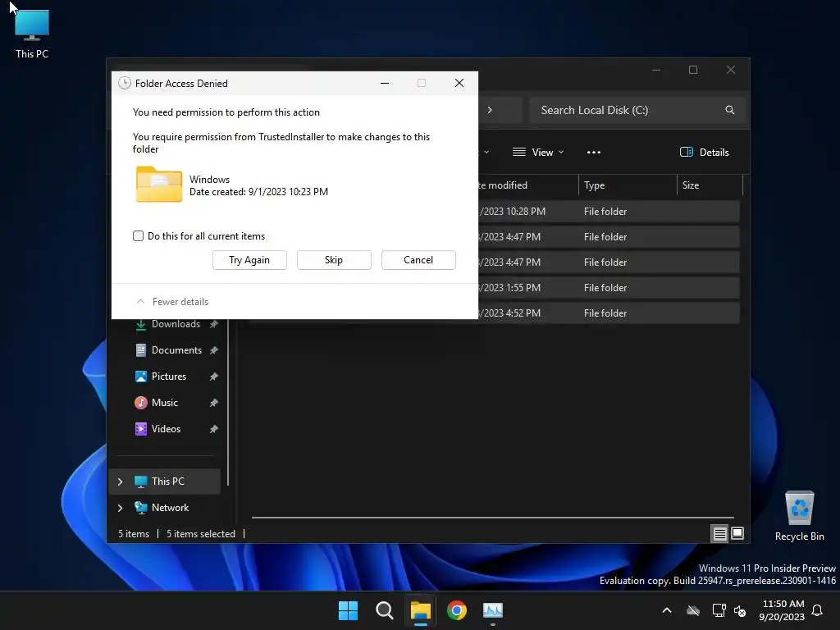Unpin Music using its pin icon
Image resolution: width=840 pixels, height=630 pixels.
click(214, 402)
